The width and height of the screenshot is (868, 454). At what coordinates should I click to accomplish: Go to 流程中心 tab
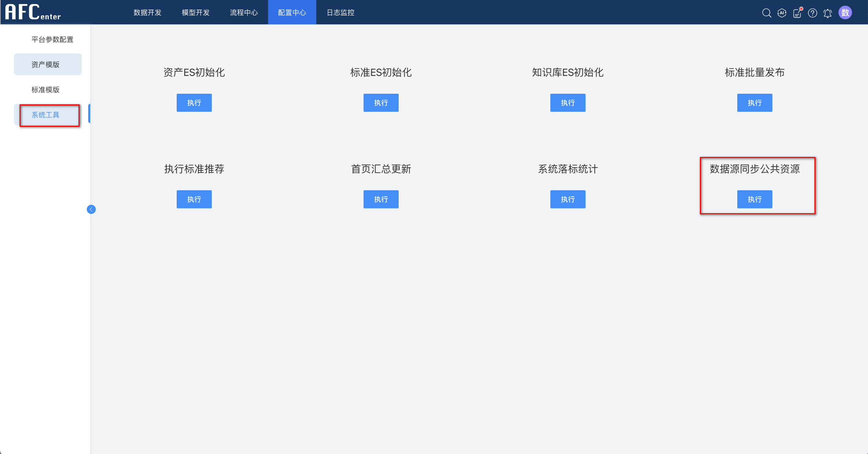coord(244,13)
